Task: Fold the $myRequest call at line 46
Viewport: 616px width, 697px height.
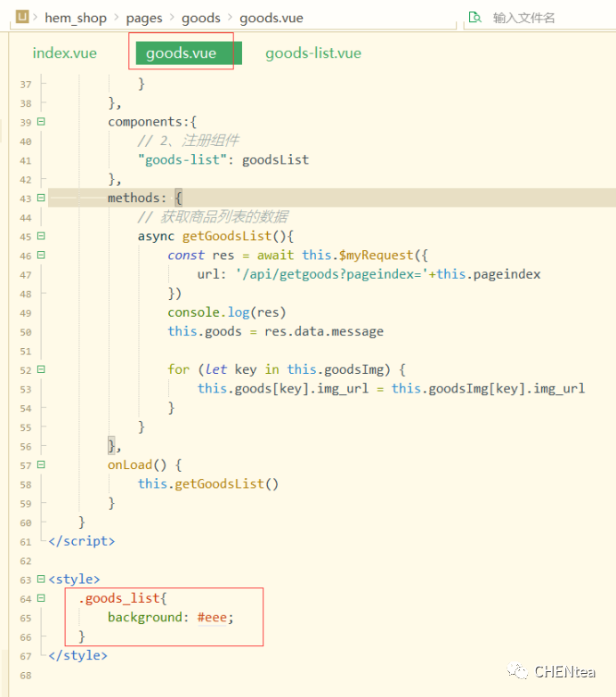Action: coord(41,255)
